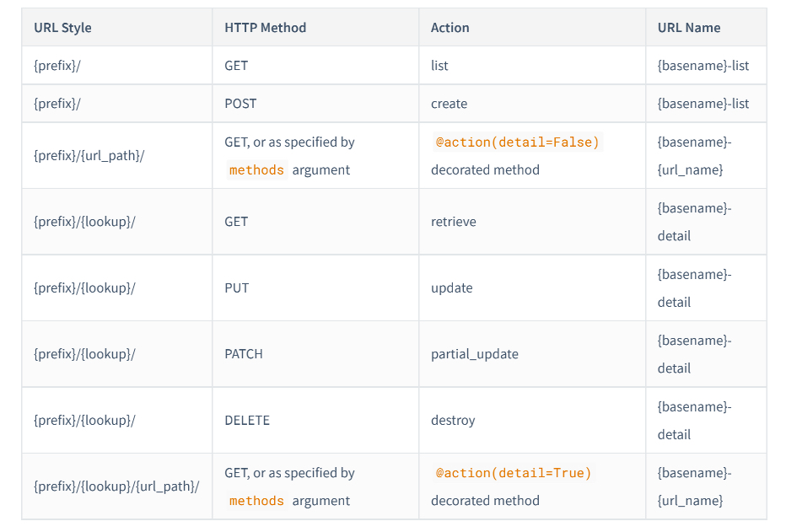The width and height of the screenshot is (786, 532).
Task: Select the "create" action cell
Action: point(449,104)
